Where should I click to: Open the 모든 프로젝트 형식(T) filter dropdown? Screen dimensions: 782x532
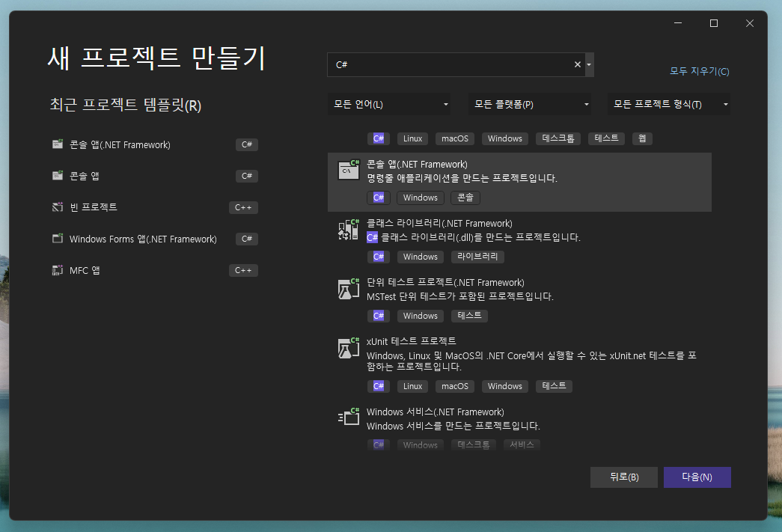[x=669, y=104]
